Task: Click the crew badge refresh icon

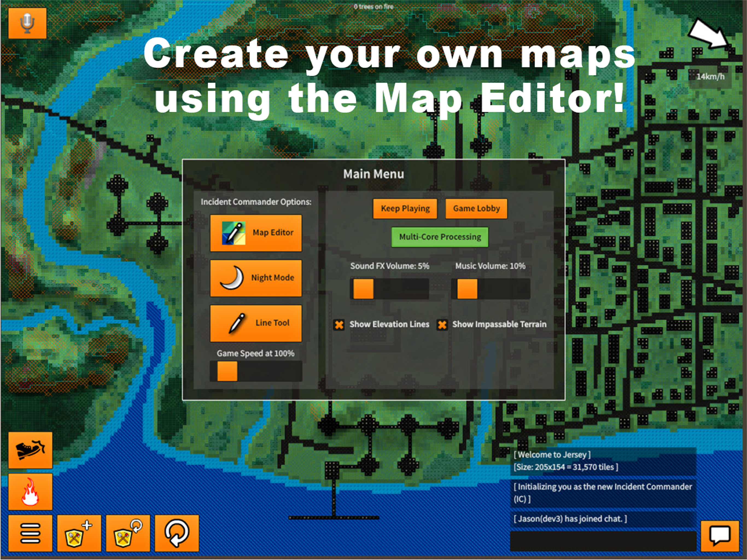Action: 128,533
